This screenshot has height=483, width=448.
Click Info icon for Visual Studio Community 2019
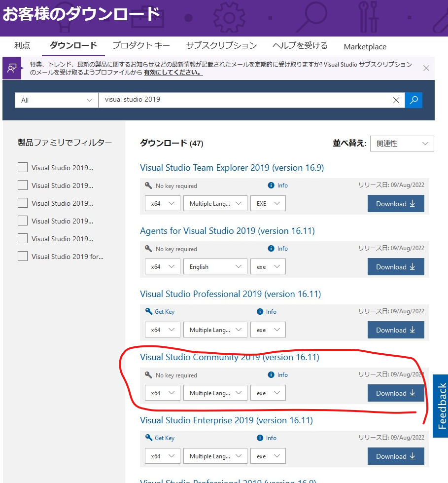(271, 374)
